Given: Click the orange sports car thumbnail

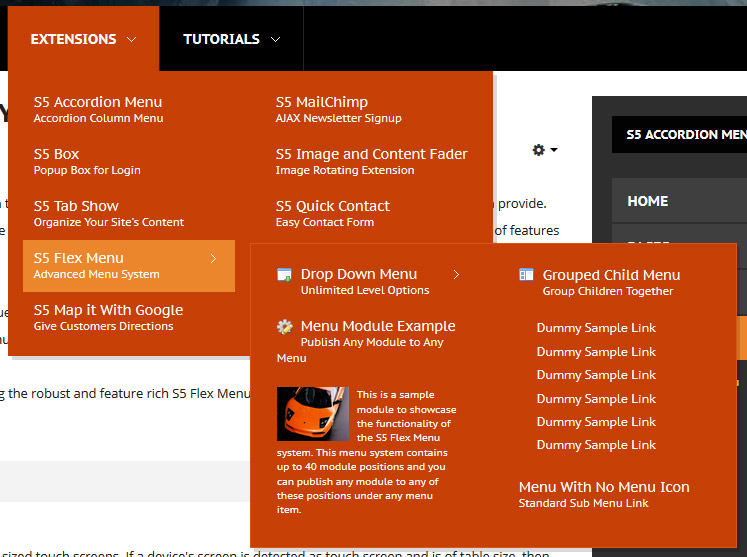Looking at the screenshot, I should tap(312, 414).
